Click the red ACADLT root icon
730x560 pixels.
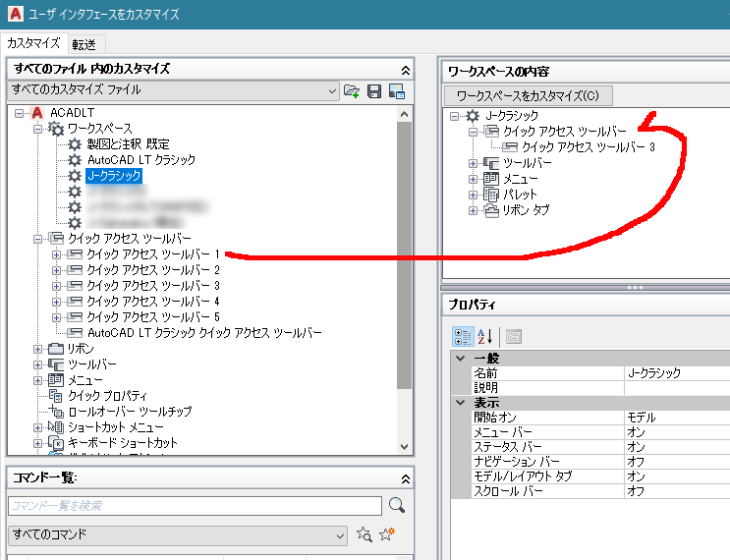coord(37,113)
